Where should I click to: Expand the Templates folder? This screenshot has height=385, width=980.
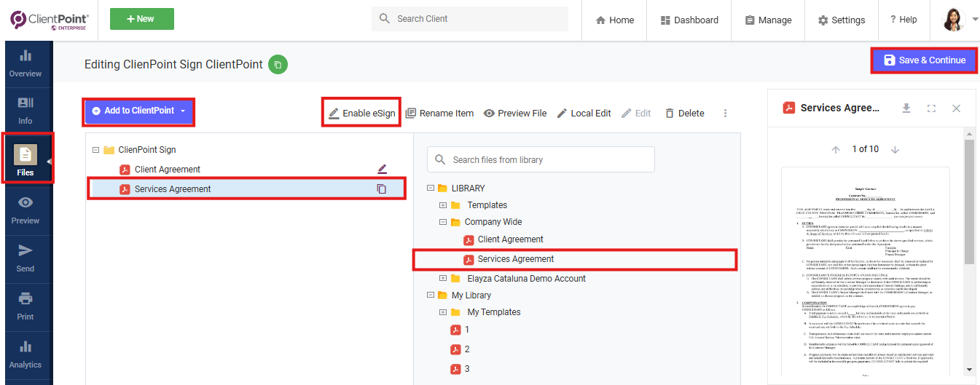pos(443,205)
